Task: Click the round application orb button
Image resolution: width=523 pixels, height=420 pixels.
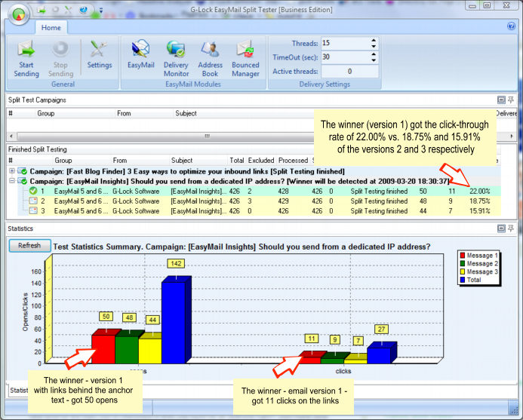Action: click(x=19, y=14)
